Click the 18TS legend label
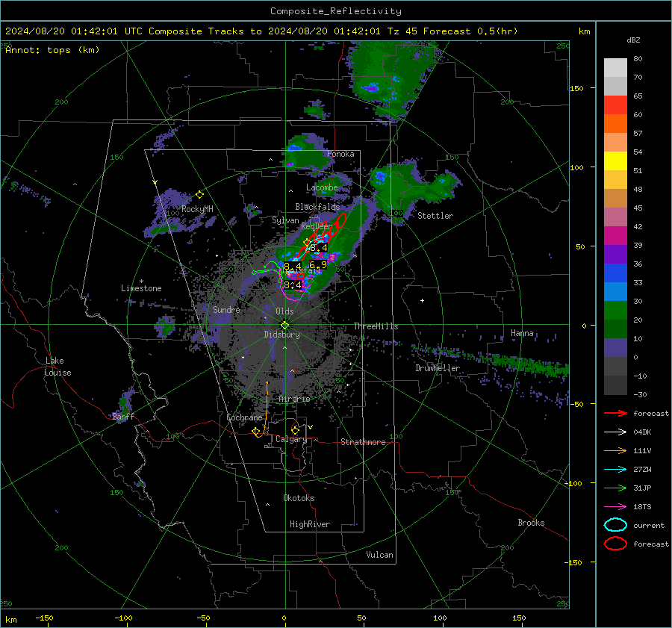The width and height of the screenshot is (672, 628). pyautogui.click(x=642, y=507)
